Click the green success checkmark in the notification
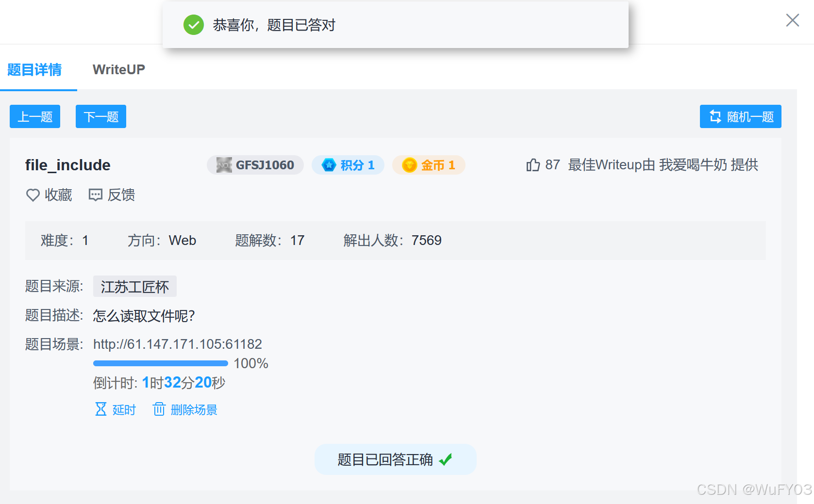The image size is (814, 504). tap(194, 25)
